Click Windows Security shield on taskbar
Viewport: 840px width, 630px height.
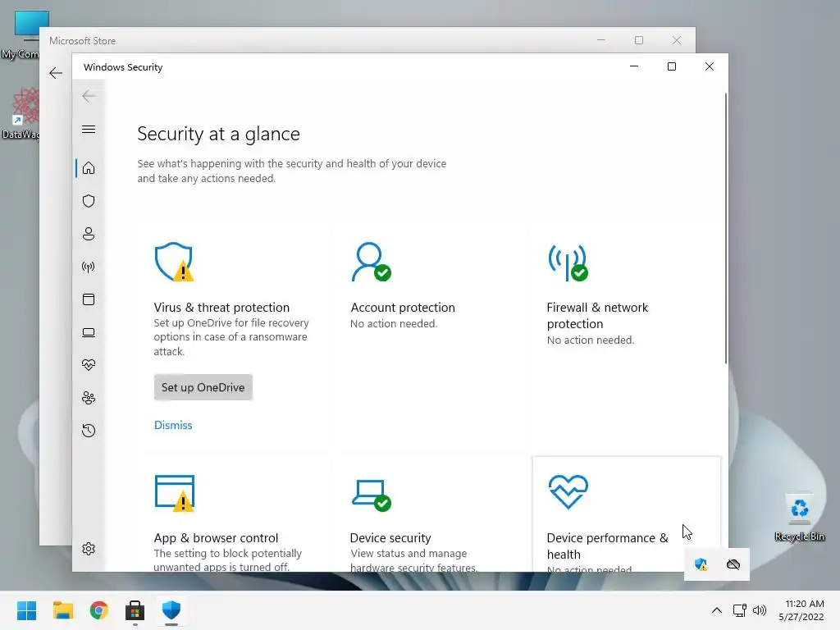coord(171,610)
